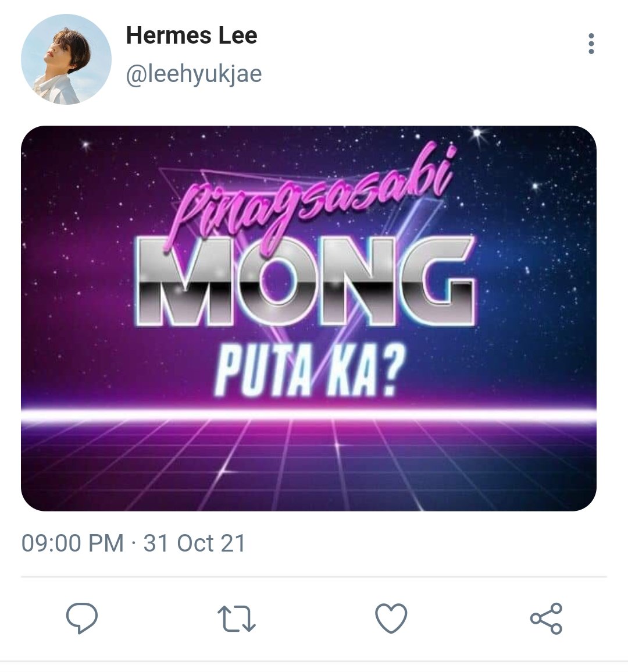This screenshot has width=628, height=672.
Task: Open Hermes Lee's profile picture
Action: pyautogui.click(x=66, y=59)
